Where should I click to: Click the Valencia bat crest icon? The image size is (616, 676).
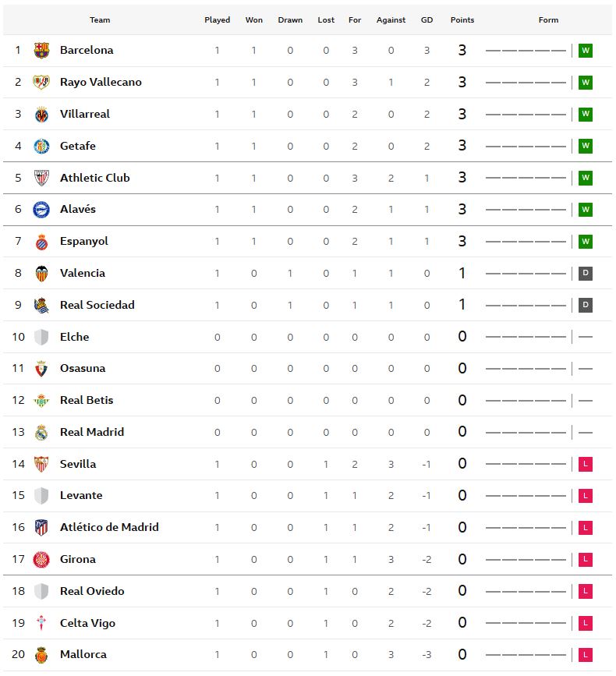point(41,274)
